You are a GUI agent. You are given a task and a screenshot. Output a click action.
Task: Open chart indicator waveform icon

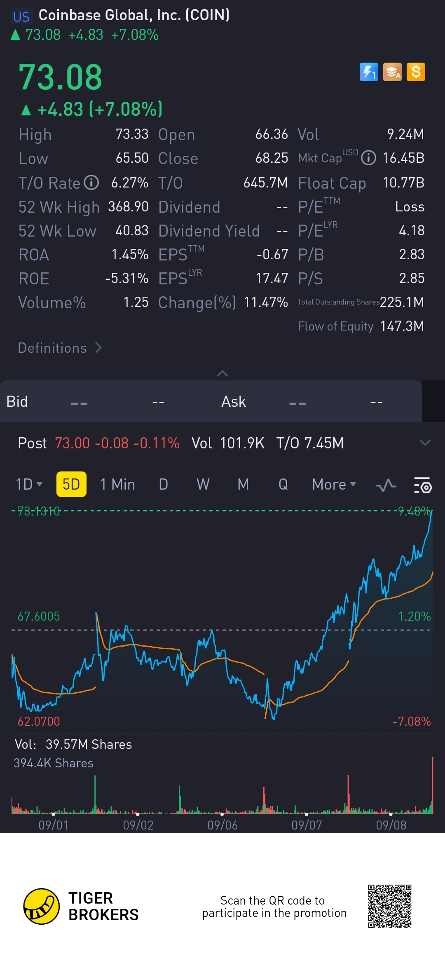pos(386,485)
